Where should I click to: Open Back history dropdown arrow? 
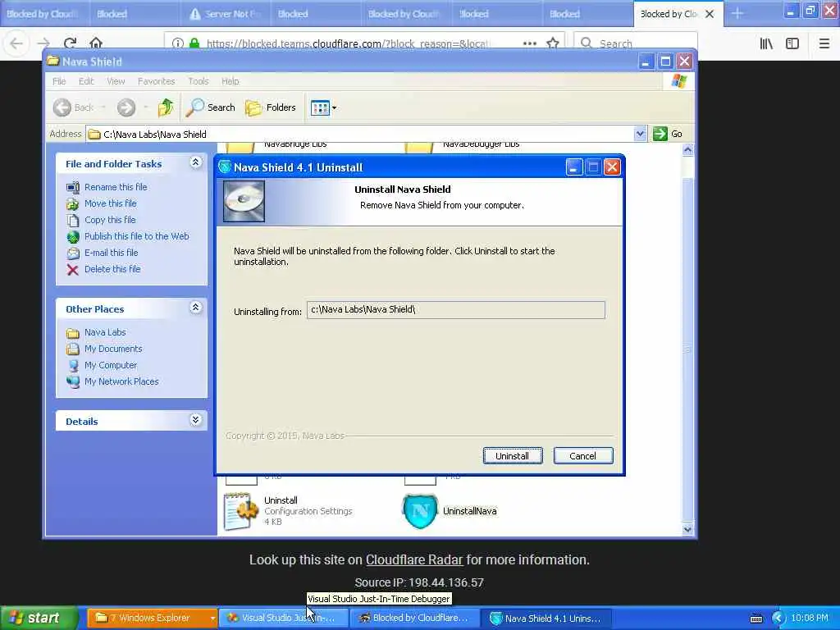103,107
